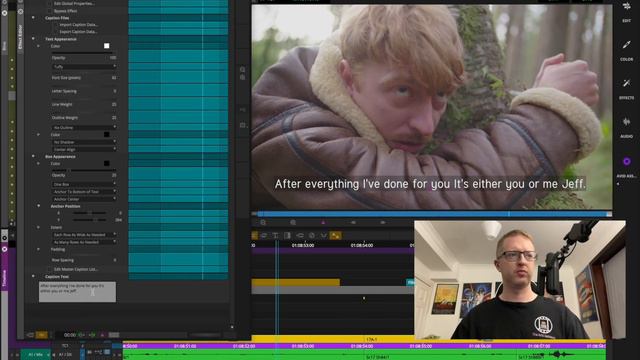Click the second icon in the timeline toolbar
The height and width of the screenshot is (360, 640).
(264, 236)
